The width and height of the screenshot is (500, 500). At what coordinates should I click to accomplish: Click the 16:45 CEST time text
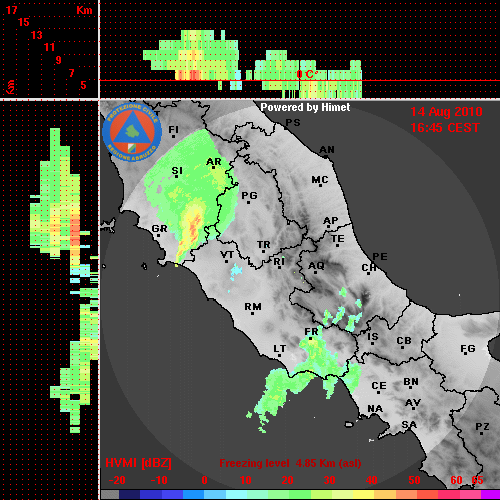[445, 128]
